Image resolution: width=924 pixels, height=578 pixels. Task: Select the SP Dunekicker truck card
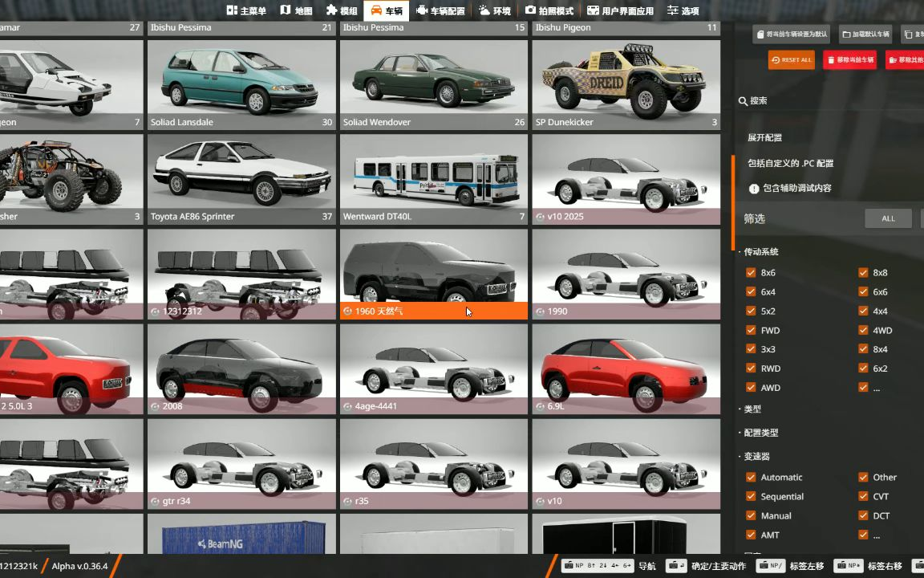pyautogui.click(x=626, y=84)
